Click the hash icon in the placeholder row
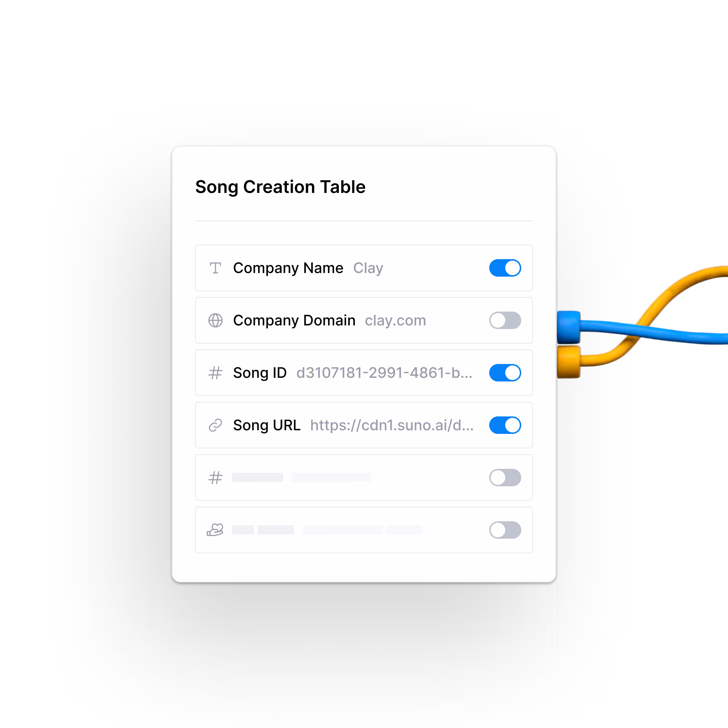Screen dimensions: 728x728 tap(215, 478)
